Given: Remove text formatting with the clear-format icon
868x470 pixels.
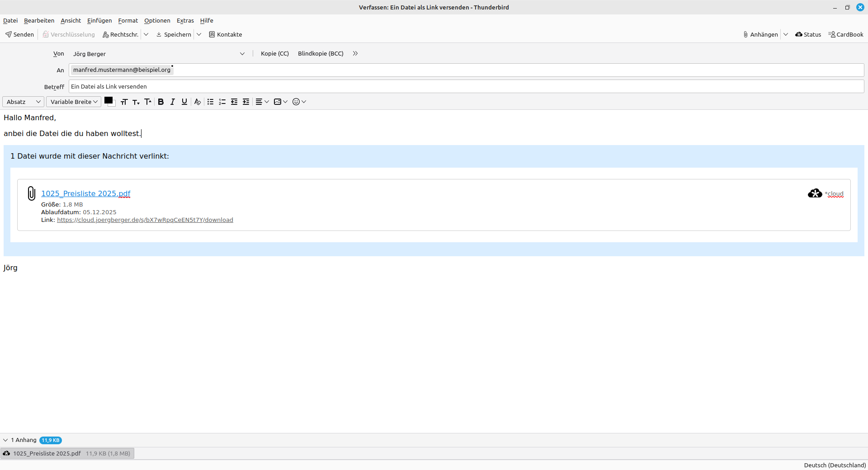Looking at the screenshot, I should coord(197,102).
